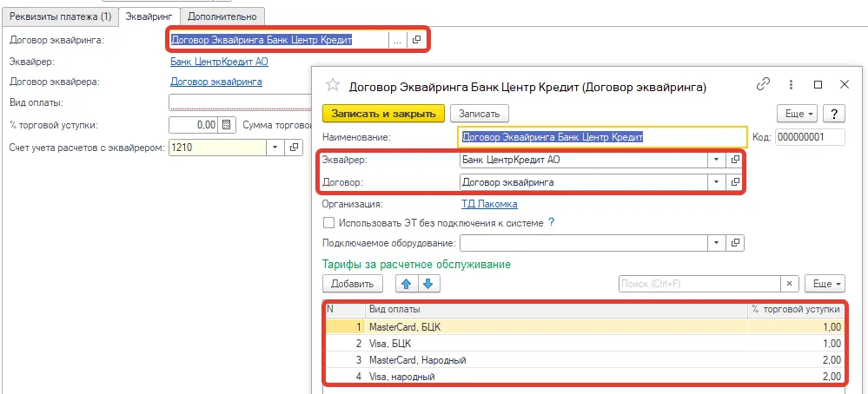Show hint for Использовать ЭТ option

[552, 223]
